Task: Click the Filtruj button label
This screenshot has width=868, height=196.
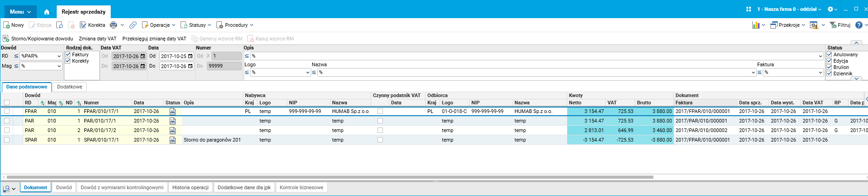Action: pos(844,25)
